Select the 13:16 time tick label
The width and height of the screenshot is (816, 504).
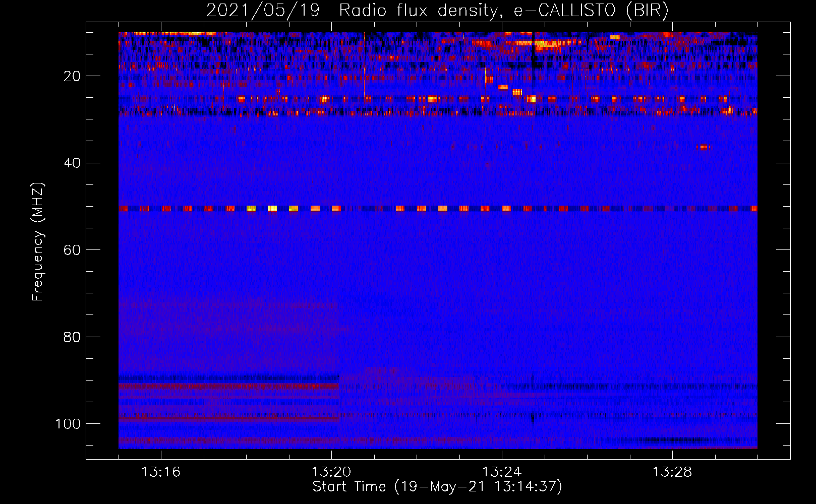161,472
